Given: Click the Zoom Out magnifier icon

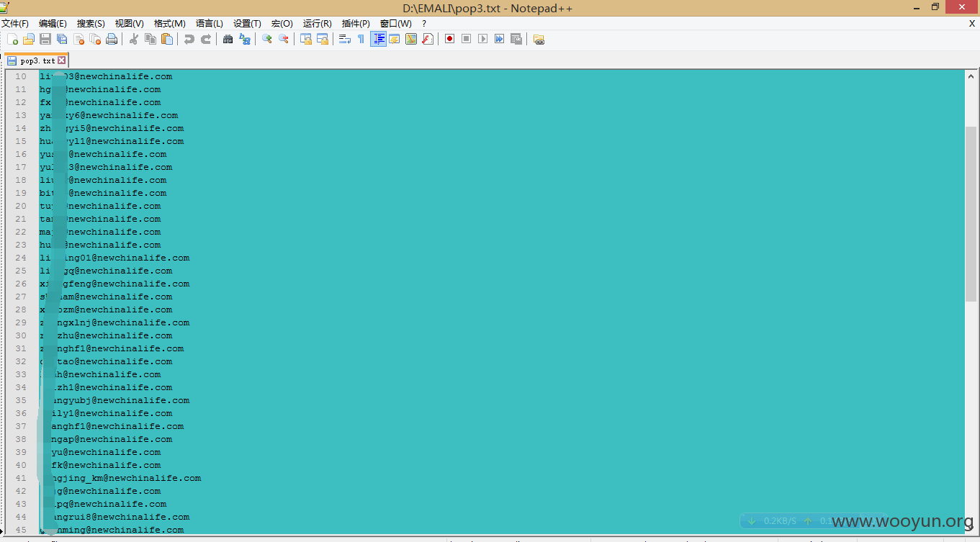Looking at the screenshot, I should 283,39.
